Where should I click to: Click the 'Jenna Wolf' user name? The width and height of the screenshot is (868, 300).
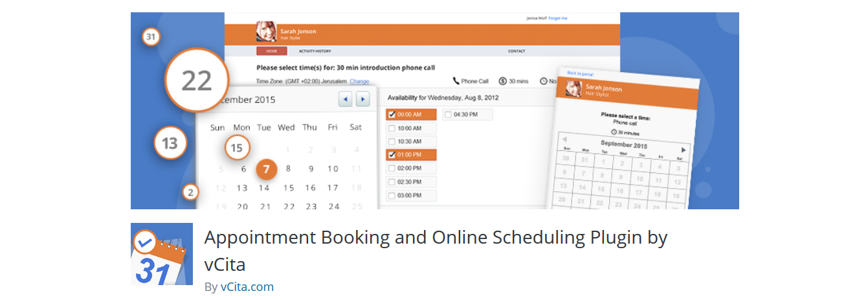pos(537,18)
